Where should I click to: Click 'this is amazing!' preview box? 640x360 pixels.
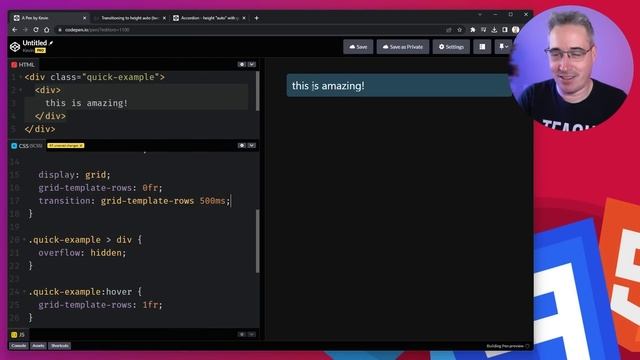[398, 86]
